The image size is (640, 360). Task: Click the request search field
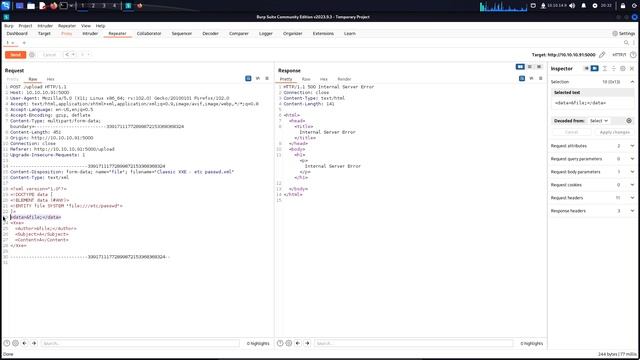(140, 343)
